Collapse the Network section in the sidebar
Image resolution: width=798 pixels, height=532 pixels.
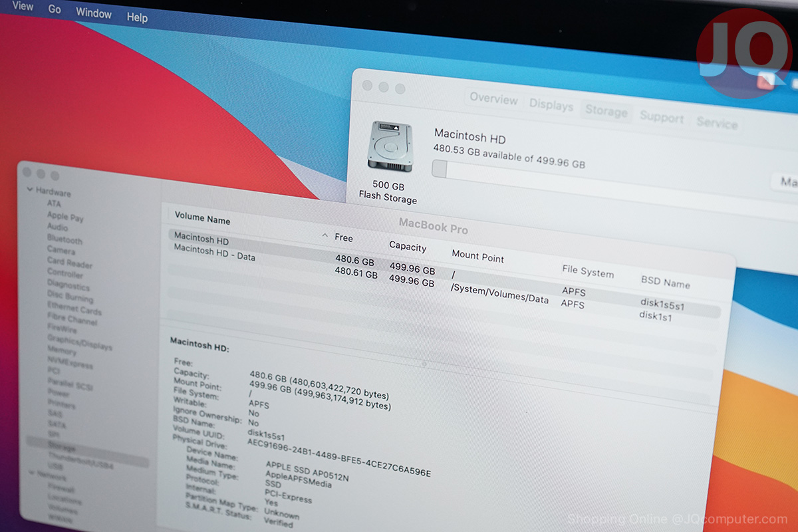(31, 473)
